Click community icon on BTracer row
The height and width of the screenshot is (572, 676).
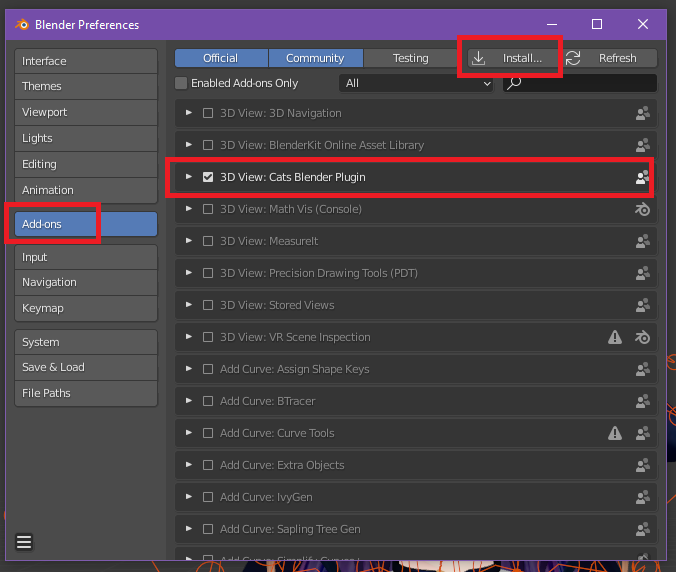point(642,401)
